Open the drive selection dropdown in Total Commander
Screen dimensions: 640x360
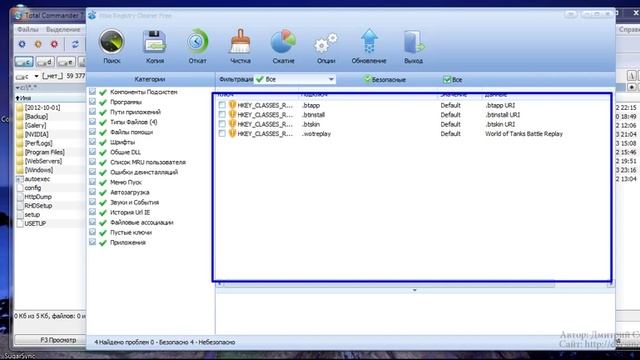pos(36,76)
